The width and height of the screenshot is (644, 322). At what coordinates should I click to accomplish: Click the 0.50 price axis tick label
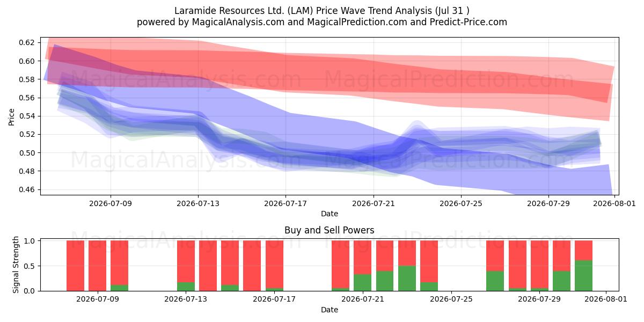pos(27,153)
